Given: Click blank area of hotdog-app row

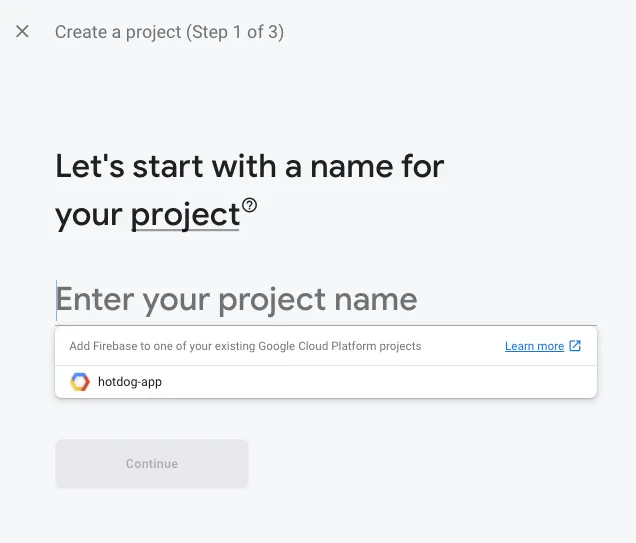Looking at the screenshot, I should click(x=377, y=382).
